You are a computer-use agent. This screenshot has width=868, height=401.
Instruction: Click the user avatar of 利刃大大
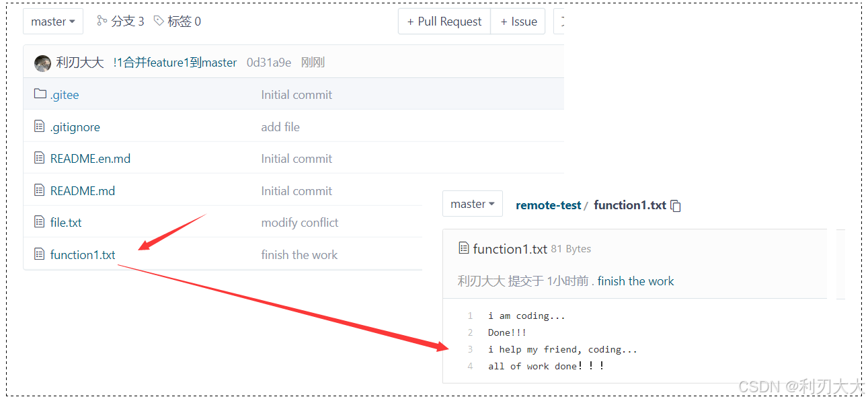(x=42, y=63)
